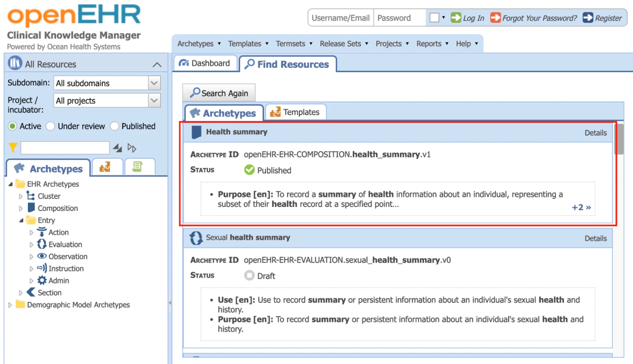Click the All Resources bookshelf icon
This screenshot has height=364, width=633.
pos(14,63)
